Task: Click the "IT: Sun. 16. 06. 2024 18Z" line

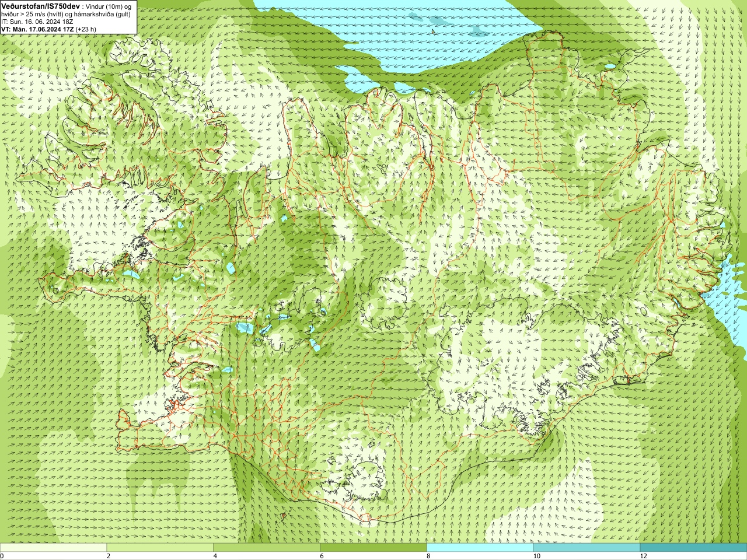Action: (x=37, y=22)
